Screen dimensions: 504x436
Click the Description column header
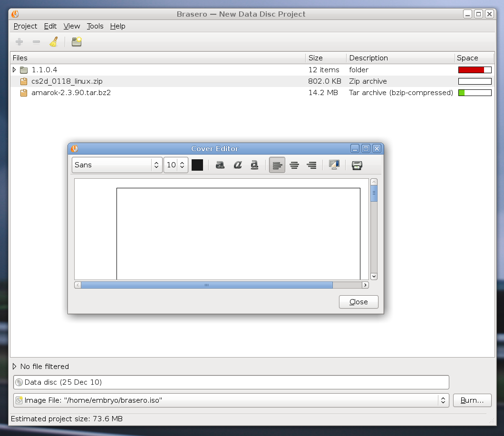[400, 58]
